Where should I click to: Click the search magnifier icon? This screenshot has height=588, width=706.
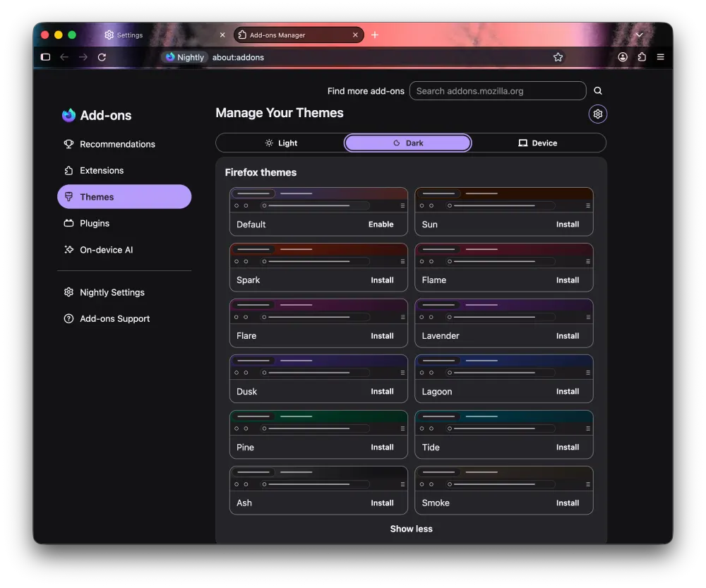(x=598, y=91)
